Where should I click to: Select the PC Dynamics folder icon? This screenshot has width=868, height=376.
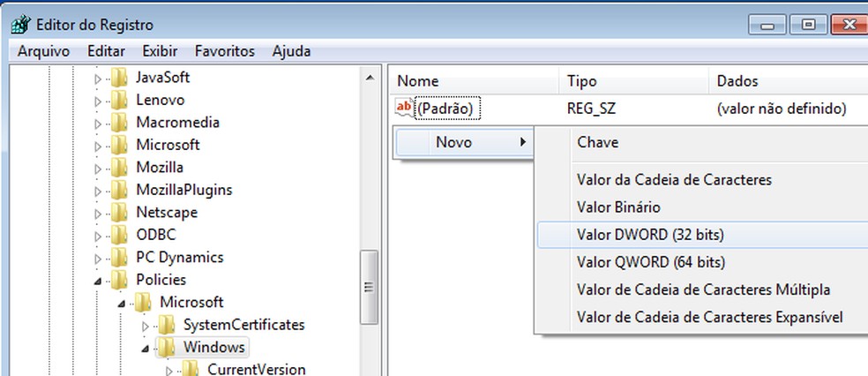[x=119, y=257]
